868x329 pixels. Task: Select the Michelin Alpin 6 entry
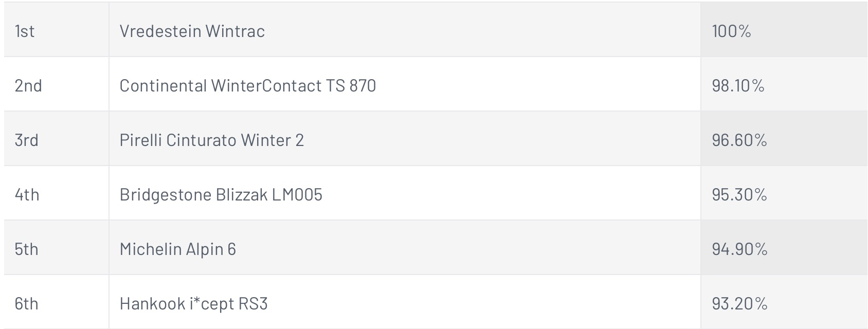[x=177, y=249]
